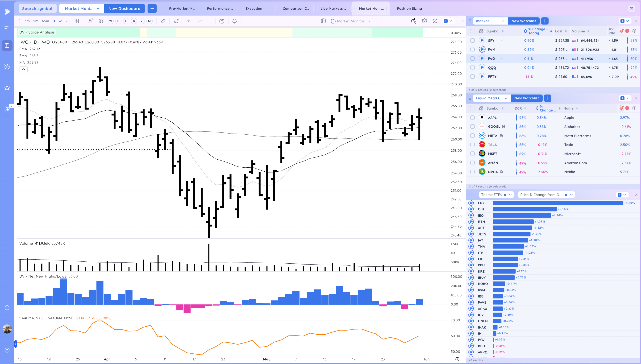Select the 5m timeframe
Viewport: 641px width, 364px height.
click(36, 21)
